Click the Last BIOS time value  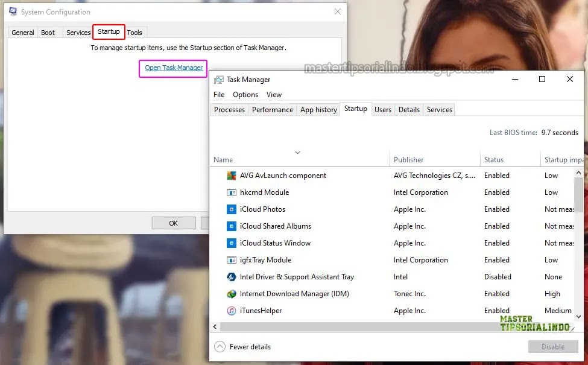(x=560, y=133)
